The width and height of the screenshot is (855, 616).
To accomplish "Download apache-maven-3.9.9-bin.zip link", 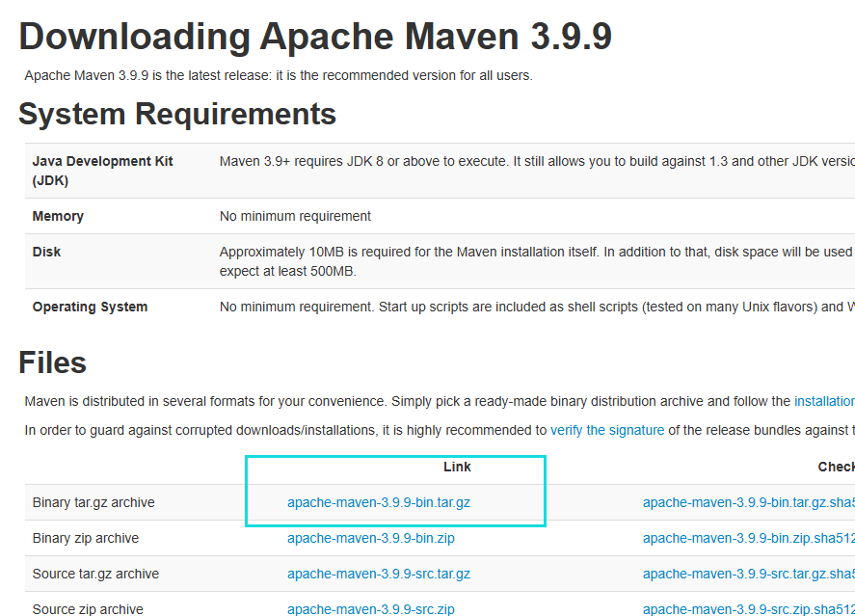I will pos(371,538).
